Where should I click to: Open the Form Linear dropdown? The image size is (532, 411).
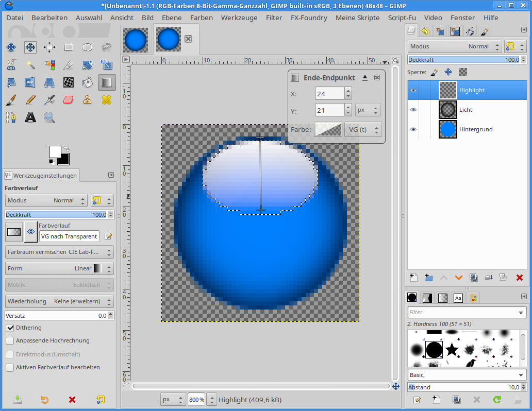pyautogui.click(x=59, y=268)
